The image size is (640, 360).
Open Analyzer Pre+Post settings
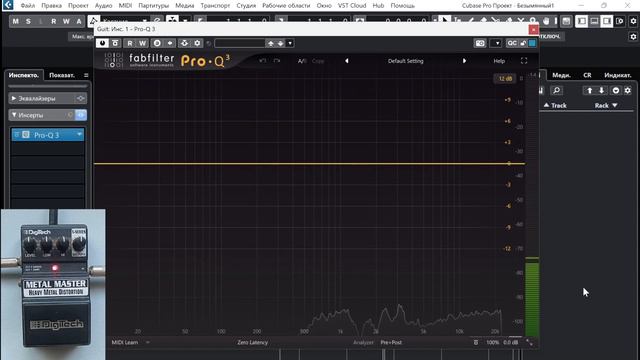click(x=391, y=342)
